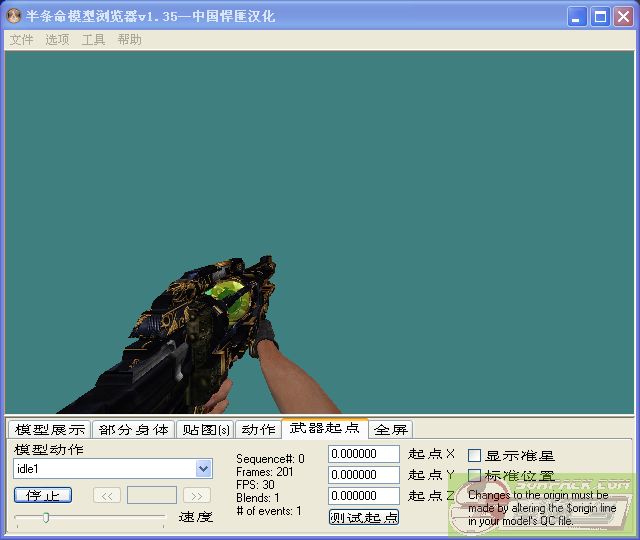Viewport: 640px width, 540px height.
Task: Switch to the 部分身体 tab
Action: click(134, 430)
